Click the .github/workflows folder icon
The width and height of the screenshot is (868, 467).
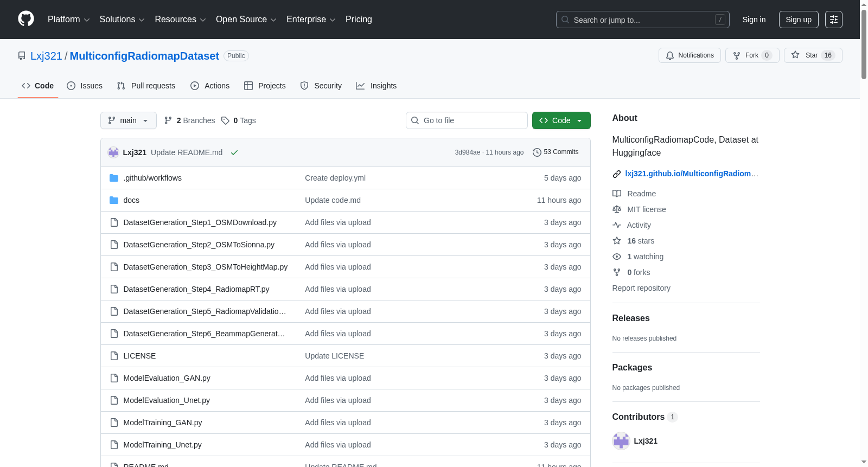click(114, 178)
